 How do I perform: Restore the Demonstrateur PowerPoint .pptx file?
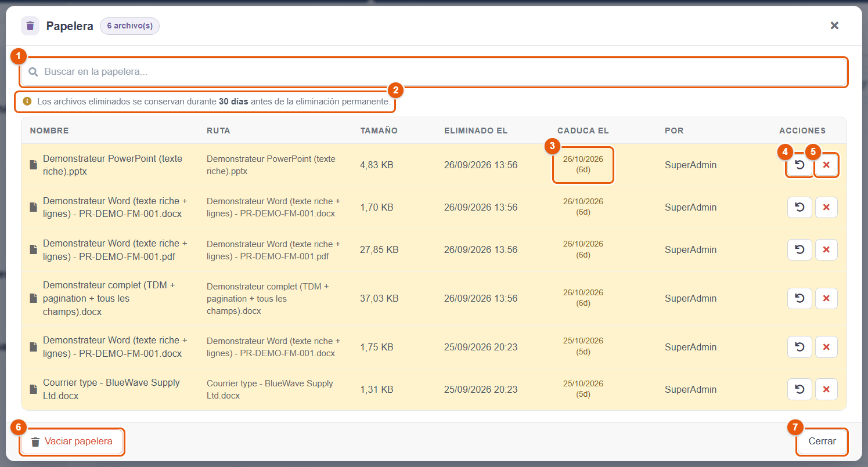[799, 165]
